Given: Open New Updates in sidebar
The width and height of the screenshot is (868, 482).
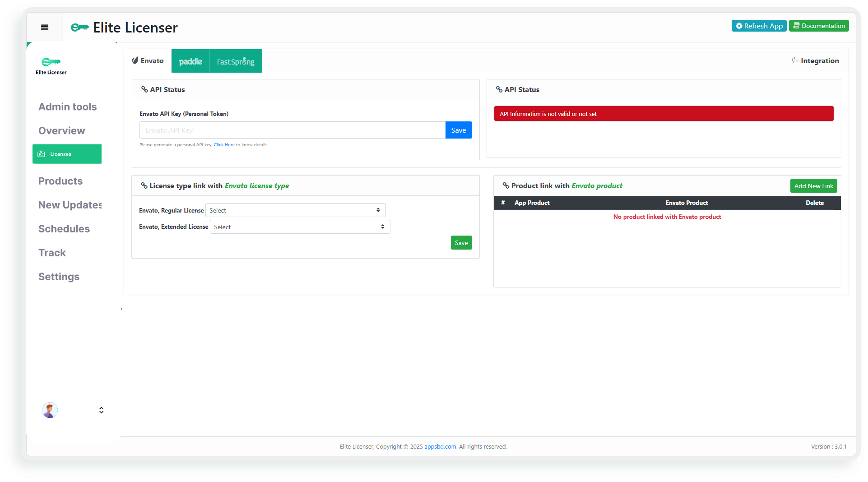Looking at the screenshot, I should point(70,205).
